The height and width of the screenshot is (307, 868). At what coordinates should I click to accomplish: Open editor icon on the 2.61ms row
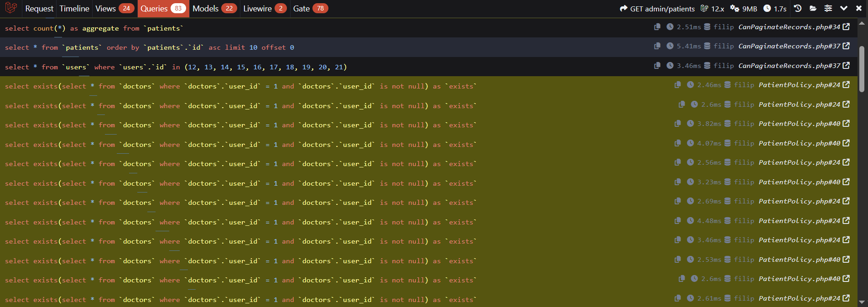pos(847,298)
